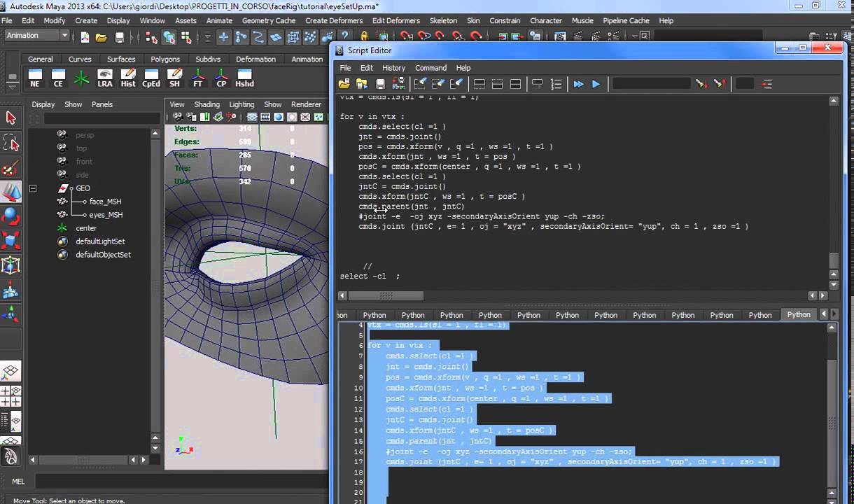Click the CpEd shelf button
Viewport: 854px width, 504px height.
(x=151, y=78)
